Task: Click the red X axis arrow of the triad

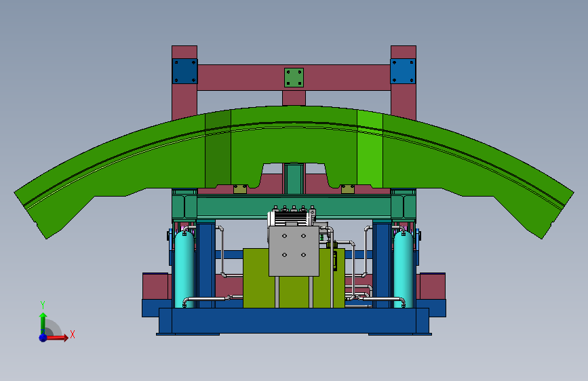Action: point(58,338)
